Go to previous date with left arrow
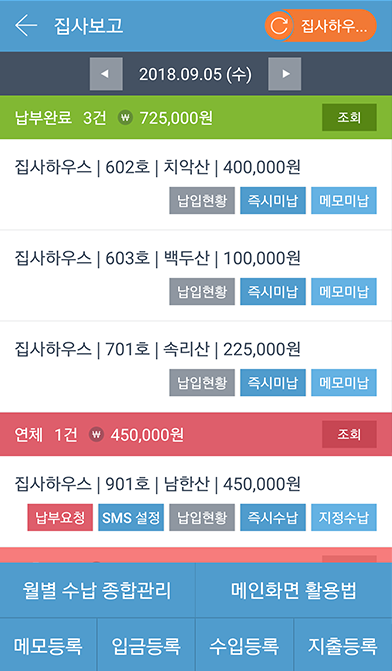Image resolution: width=392 pixels, height=671 pixels. coord(106,74)
